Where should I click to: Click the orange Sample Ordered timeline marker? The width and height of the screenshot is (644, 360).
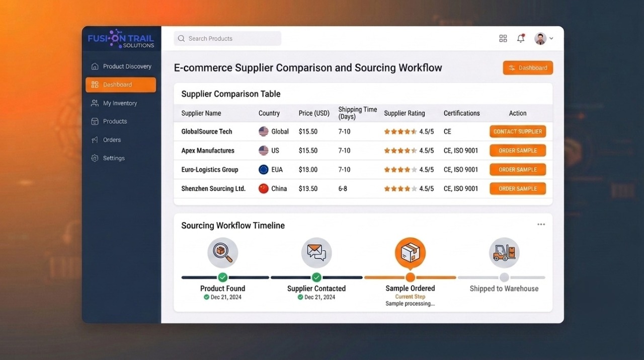[410, 277]
